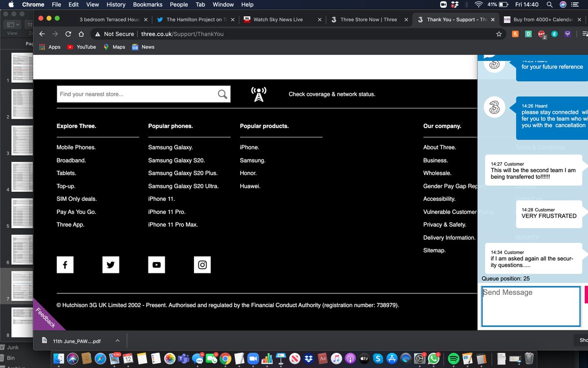Open the red stop-sign extension with badge 2
Image resolution: width=588 pixels, height=368 pixels.
point(541,34)
